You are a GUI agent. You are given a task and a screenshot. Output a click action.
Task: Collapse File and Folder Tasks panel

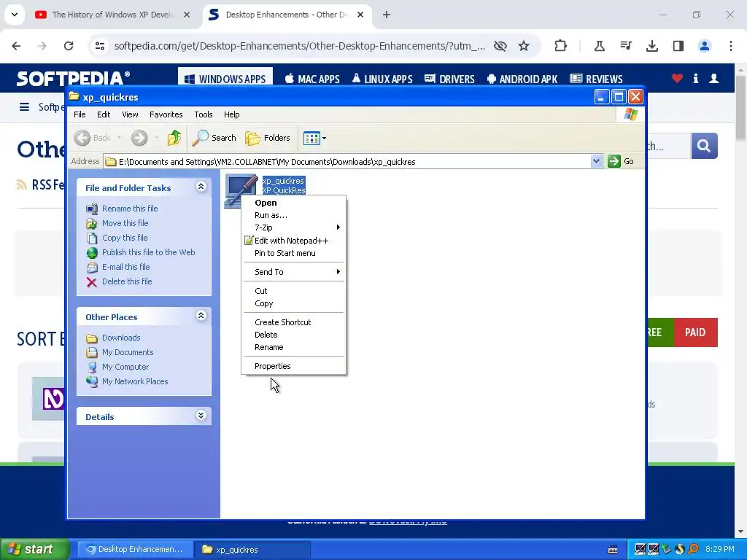201,187
